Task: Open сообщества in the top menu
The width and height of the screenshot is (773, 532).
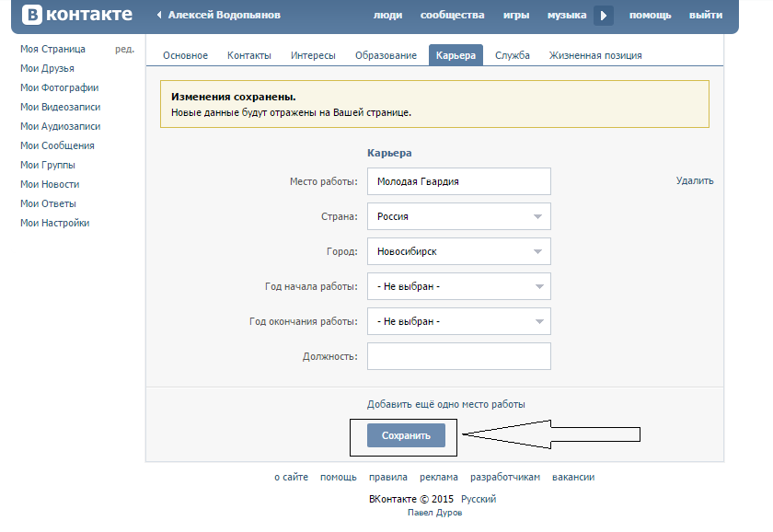Action: tap(452, 16)
